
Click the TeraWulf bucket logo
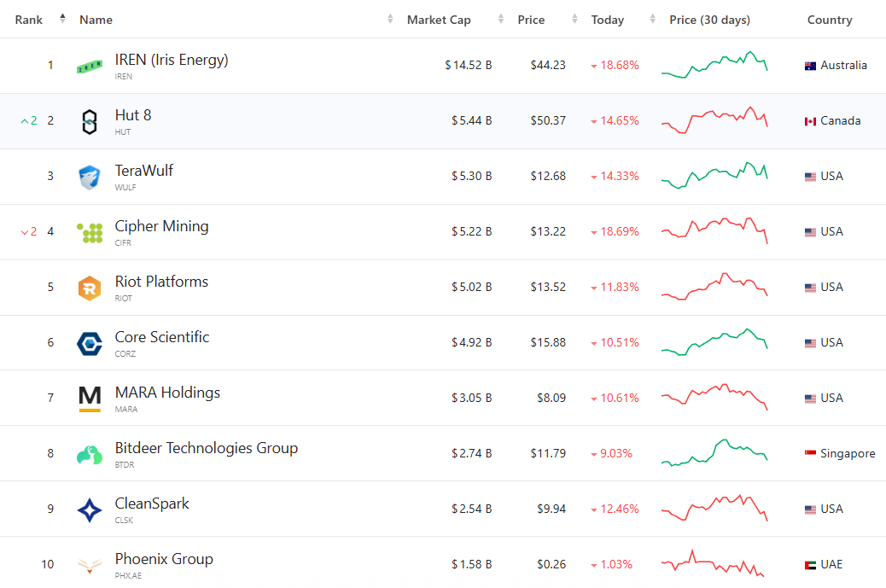(89, 176)
